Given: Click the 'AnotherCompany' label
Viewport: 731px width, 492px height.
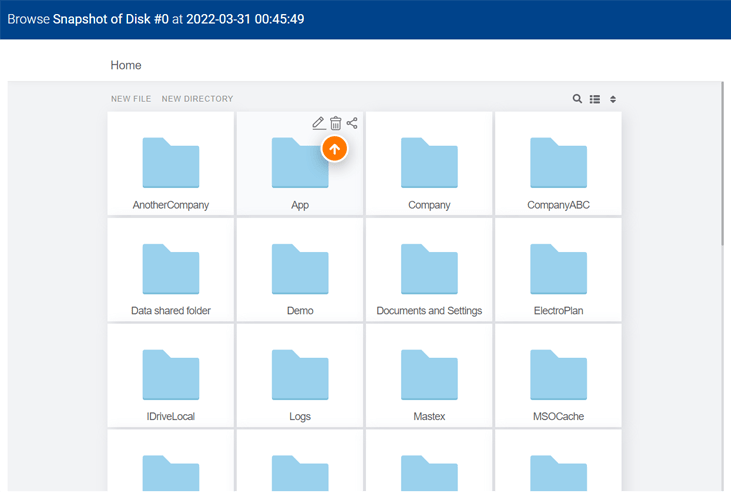Looking at the screenshot, I should click(x=171, y=205).
